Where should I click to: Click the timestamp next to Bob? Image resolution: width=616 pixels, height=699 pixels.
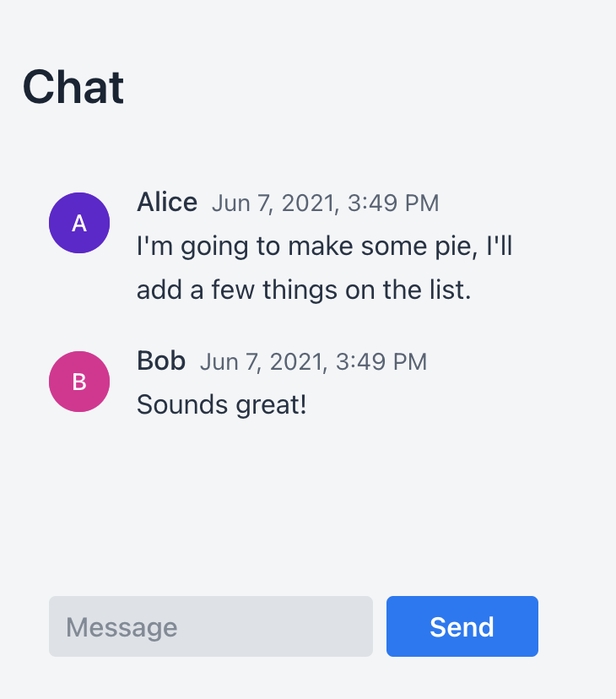(x=314, y=361)
